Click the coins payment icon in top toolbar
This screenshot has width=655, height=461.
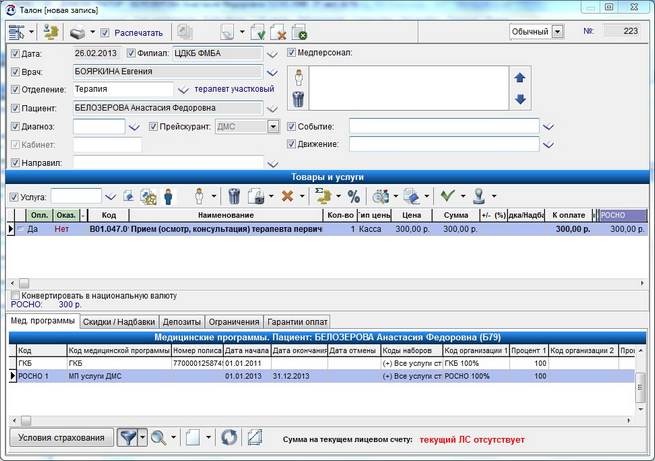point(51,32)
